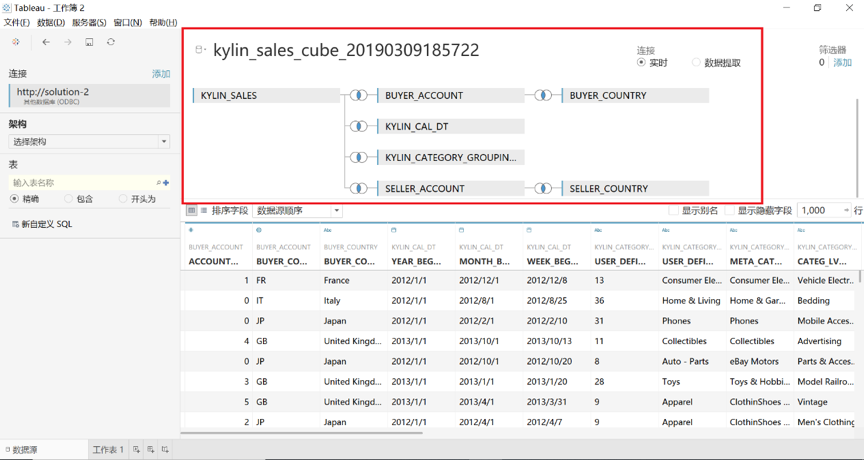Click 添加 next to 连接

(161, 74)
